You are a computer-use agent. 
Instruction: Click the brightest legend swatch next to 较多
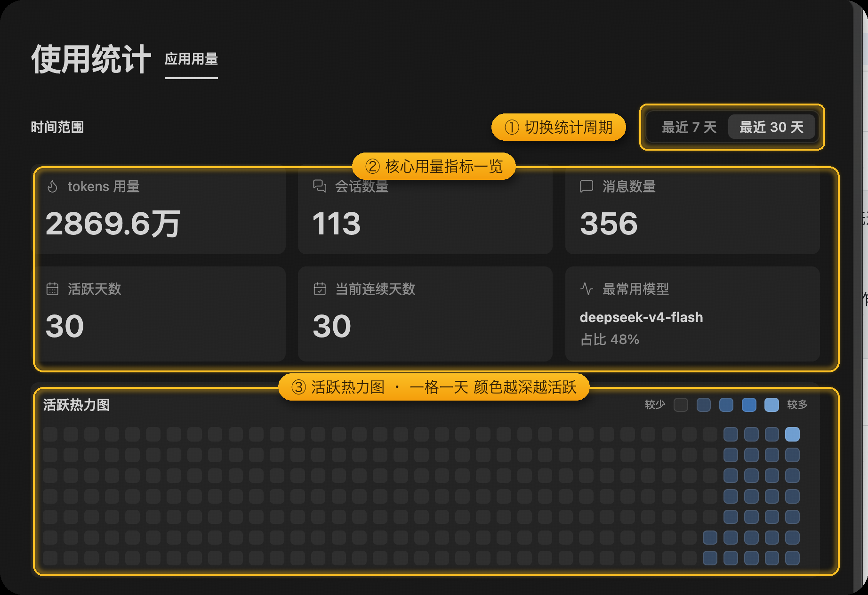click(x=772, y=405)
